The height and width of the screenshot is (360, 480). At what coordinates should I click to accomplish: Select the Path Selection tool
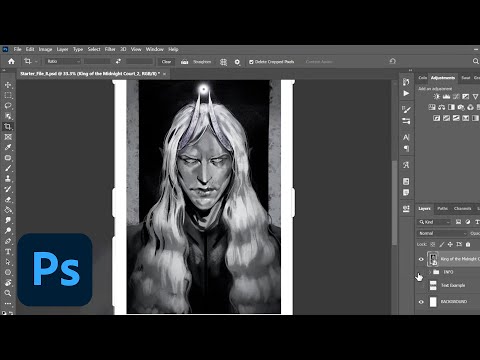[8, 262]
